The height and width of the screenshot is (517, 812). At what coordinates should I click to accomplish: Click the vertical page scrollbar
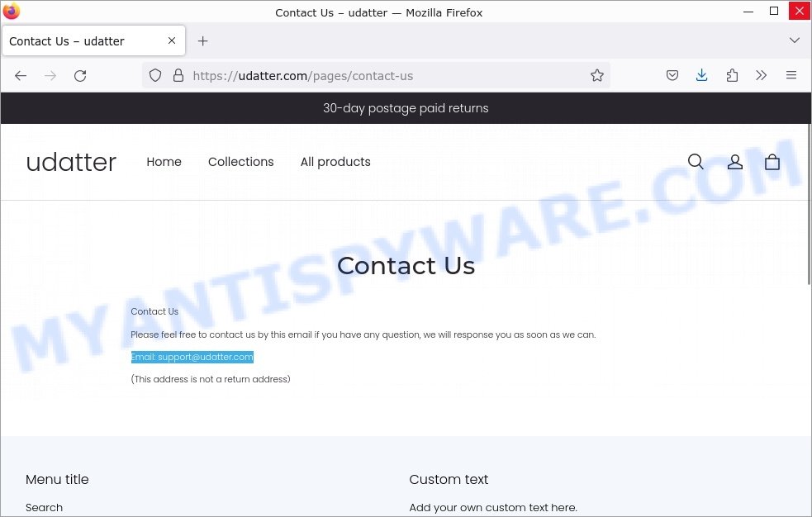click(809, 205)
